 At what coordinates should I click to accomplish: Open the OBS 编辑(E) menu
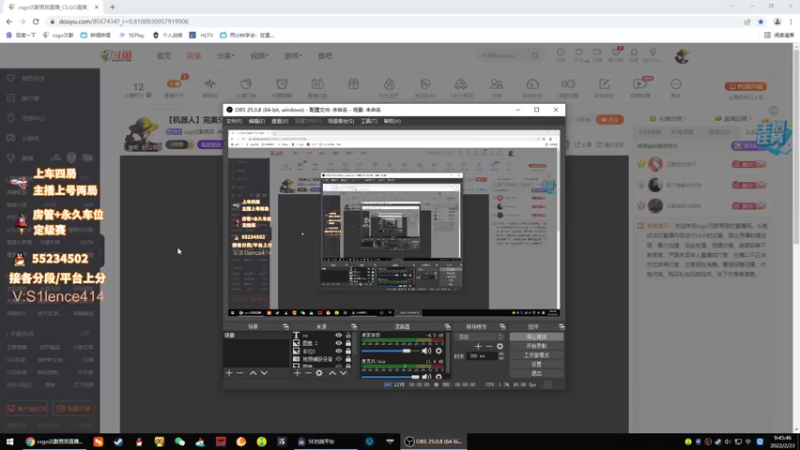pyautogui.click(x=257, y=121)
